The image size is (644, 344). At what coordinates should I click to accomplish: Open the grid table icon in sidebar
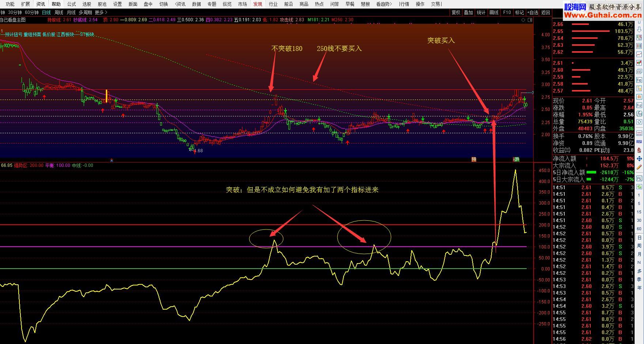(x=639, y=46)
